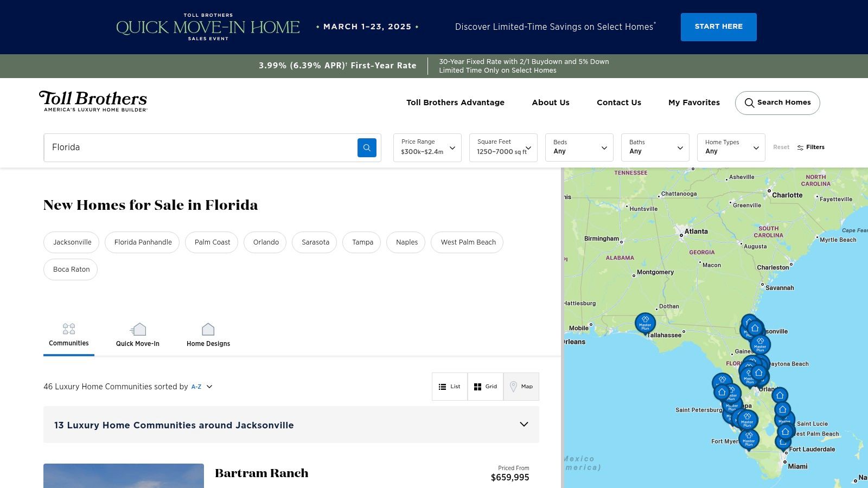
Task: Open the A-Z sort dropdown
Action: click(x=202, y=387)
